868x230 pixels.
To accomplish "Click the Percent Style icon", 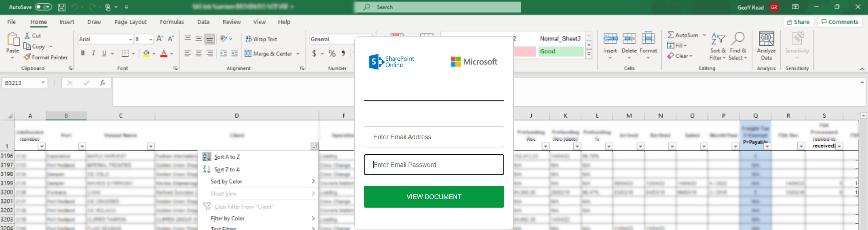I will click(x=332, y=53).
